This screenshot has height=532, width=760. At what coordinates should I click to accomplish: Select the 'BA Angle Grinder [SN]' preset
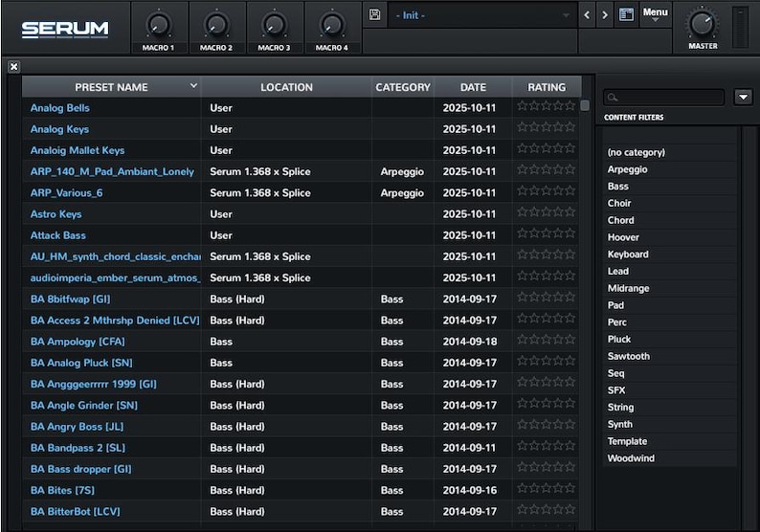click(x=84, y=405)
